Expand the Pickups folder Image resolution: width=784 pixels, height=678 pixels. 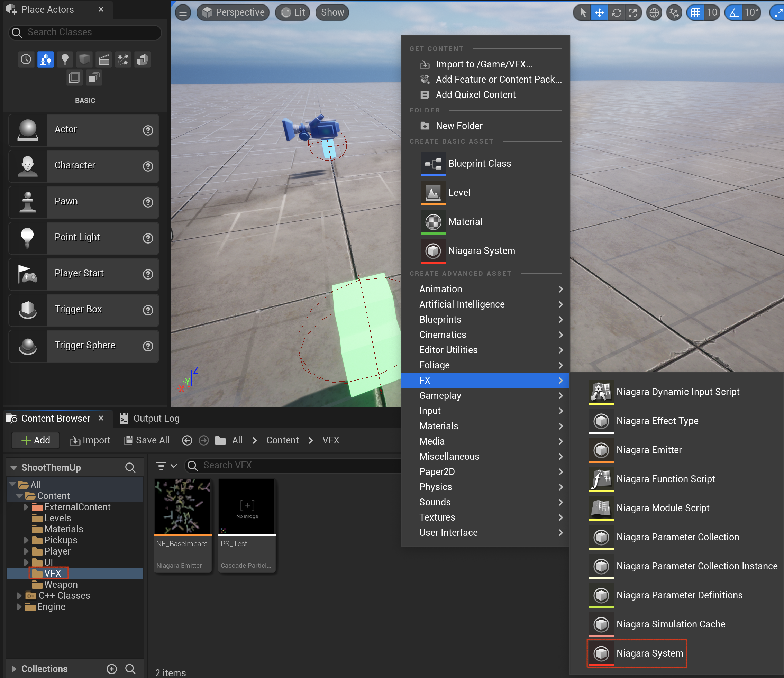coord(26,540)
